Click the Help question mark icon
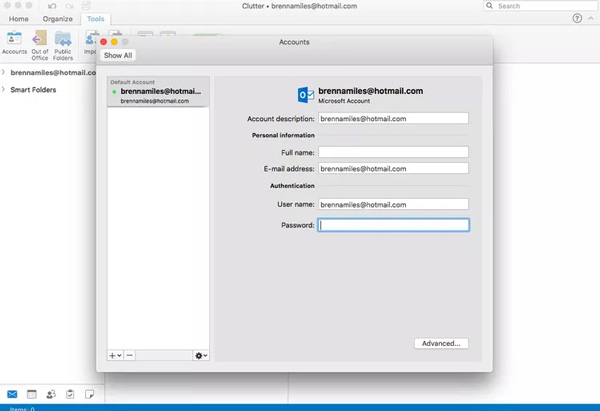This screenshot has height=411, width=600. point(577,18)
